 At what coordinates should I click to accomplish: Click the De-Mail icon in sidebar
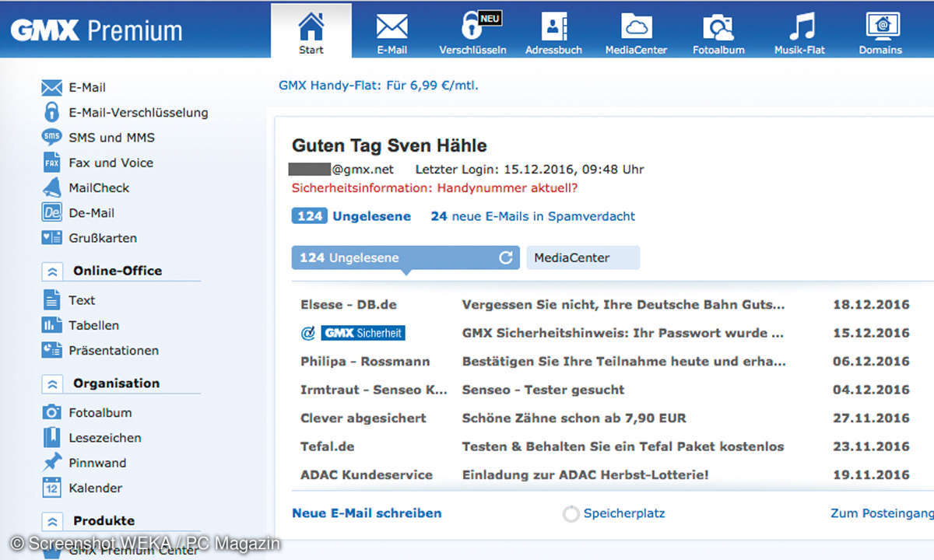pyautogui.click(x=51, y=212)
